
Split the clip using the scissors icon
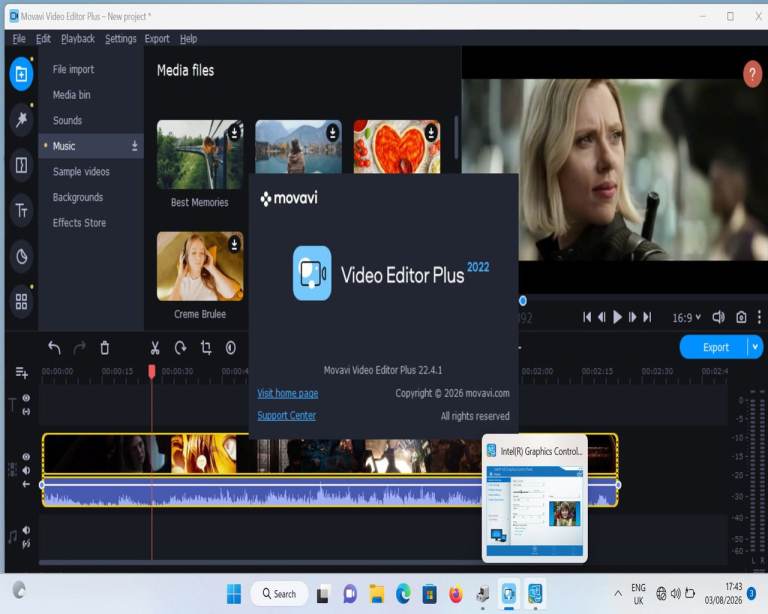[x=155, y=348]
